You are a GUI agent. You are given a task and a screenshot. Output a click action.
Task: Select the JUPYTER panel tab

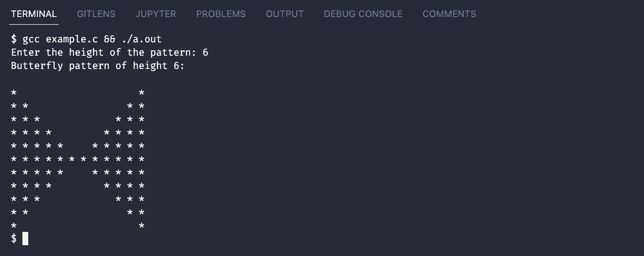(156, 14)
